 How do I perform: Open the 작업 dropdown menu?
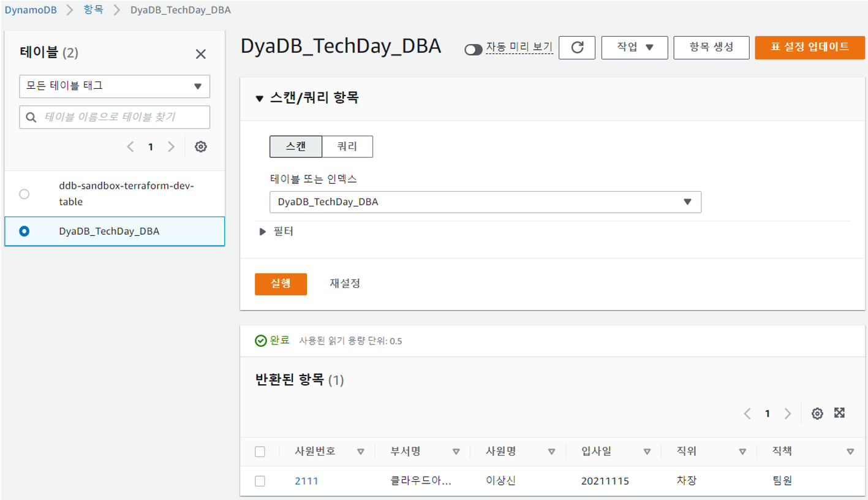(635, 47)
